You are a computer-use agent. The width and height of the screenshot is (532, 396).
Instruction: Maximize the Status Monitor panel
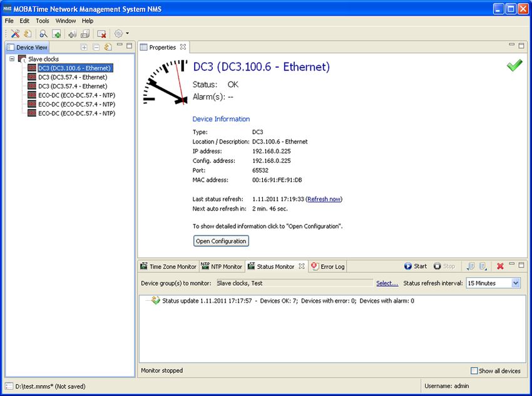pos(521,264)
